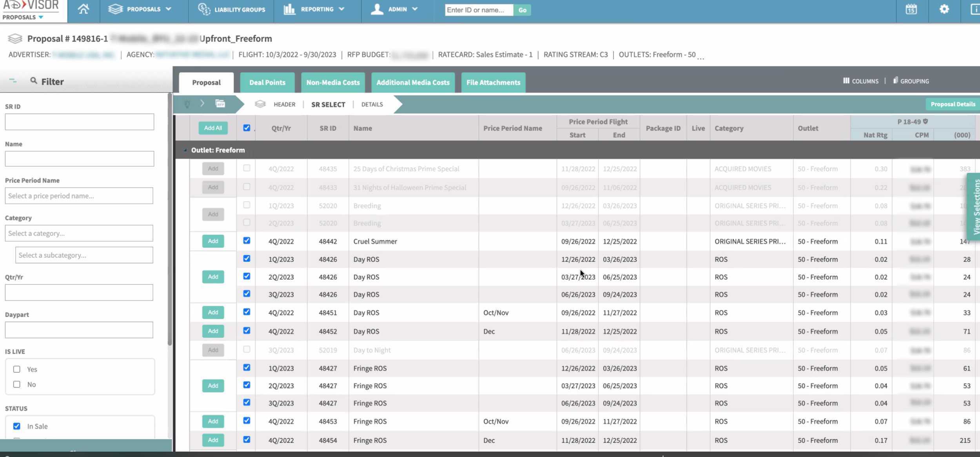Uncheck the Cruel Summer row checkbox
The height and width of the screenshot is (457, 980).
tap(247, 241)
